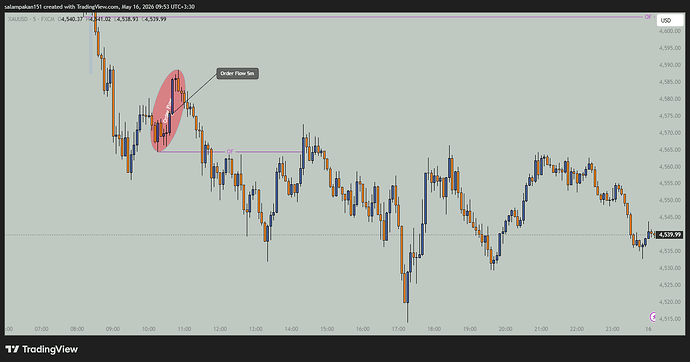Click the 4,565.00 price axis label
The width and height of the screenshot is (690, 362).
point(670,150)
